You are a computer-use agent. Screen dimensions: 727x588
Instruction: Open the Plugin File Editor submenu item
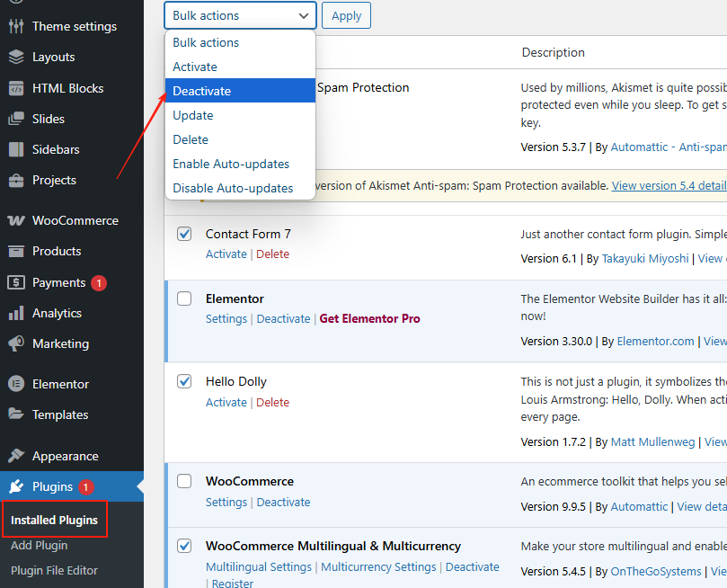click(54, 570)
